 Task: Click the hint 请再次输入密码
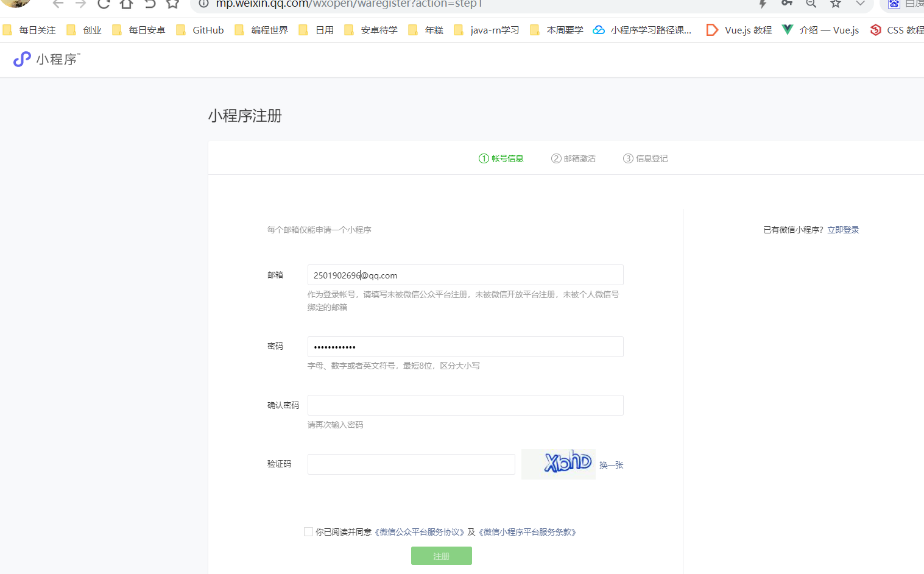click(x=335, y=425)
